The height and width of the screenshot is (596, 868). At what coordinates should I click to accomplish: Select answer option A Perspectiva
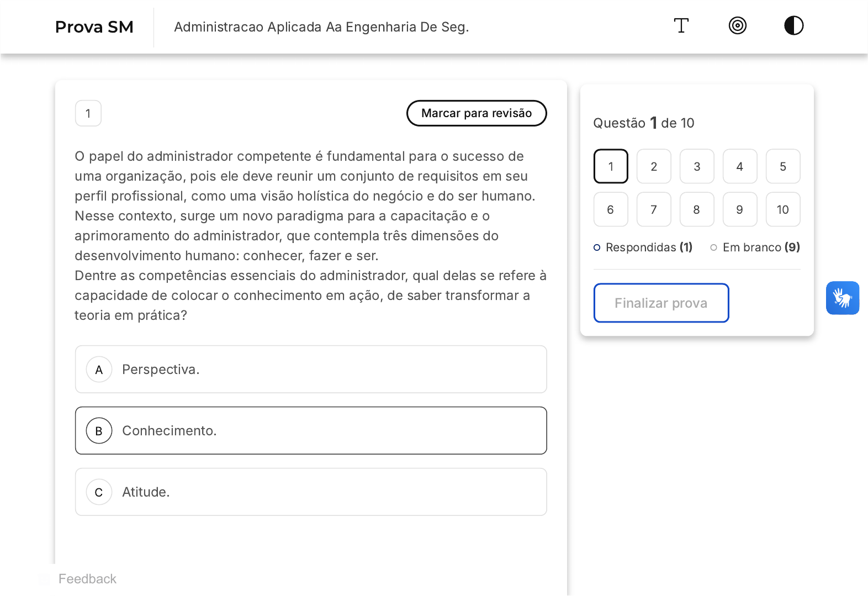point(311,370)
